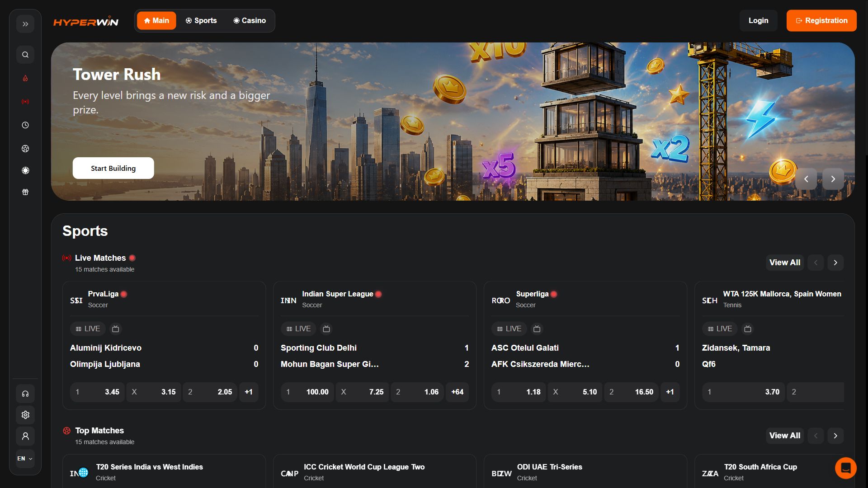
Task: Click Start Building on Tower Rush banner
Action: (113, 168)
